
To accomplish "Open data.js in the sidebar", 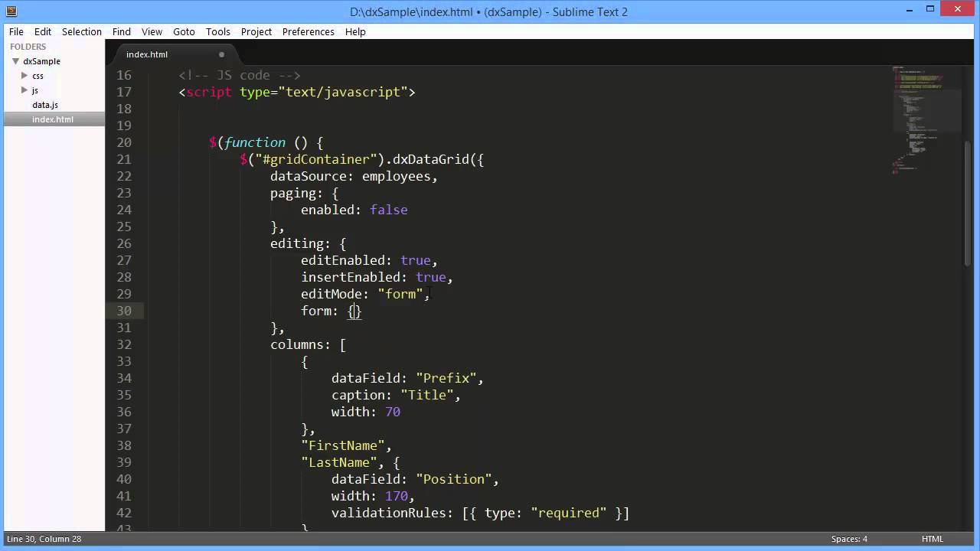I will point(45,105).
